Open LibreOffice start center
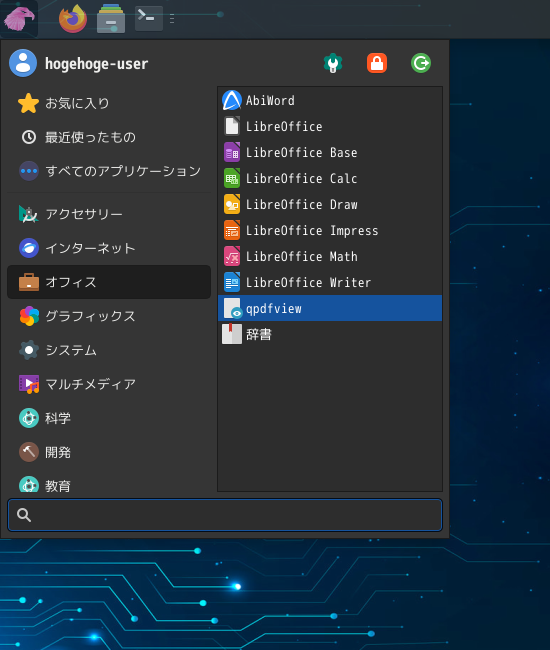The image size is (550, 650). (x=330, y=126)
